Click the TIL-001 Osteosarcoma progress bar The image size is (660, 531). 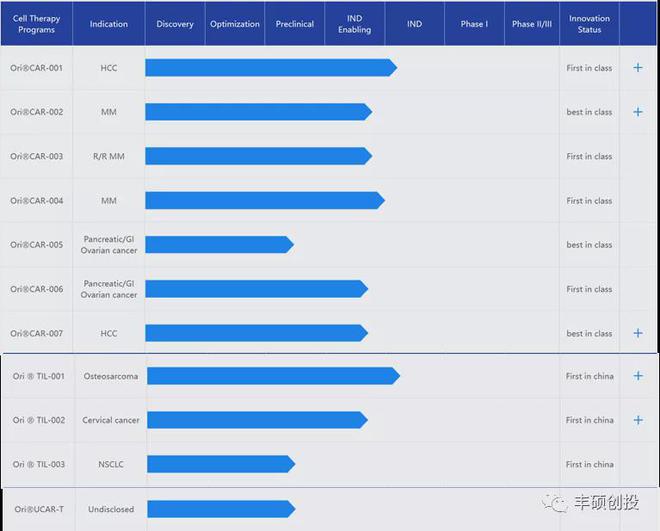point(273,376)
